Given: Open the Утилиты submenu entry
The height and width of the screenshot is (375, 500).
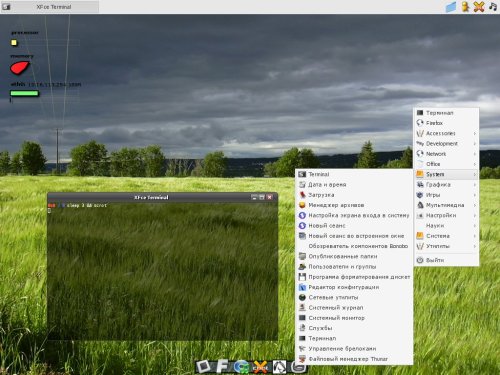Looking at the screenshot, I should (446, 246).
